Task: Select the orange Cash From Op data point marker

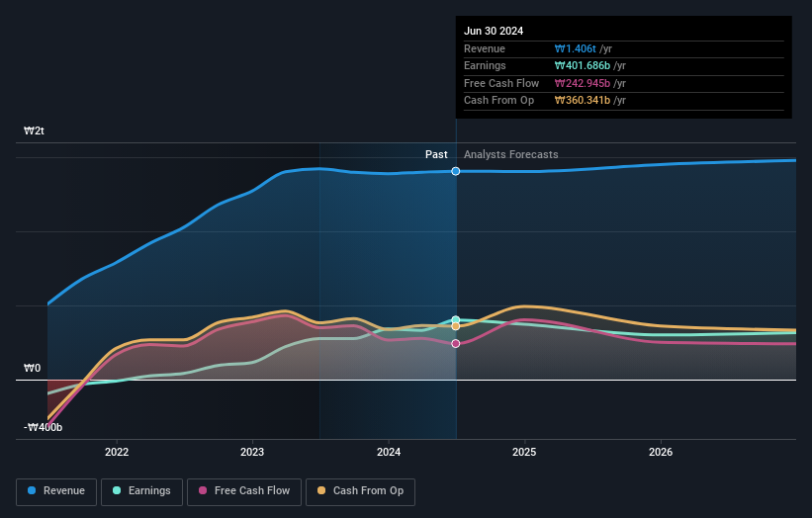Action: click(x=456, y=326)
